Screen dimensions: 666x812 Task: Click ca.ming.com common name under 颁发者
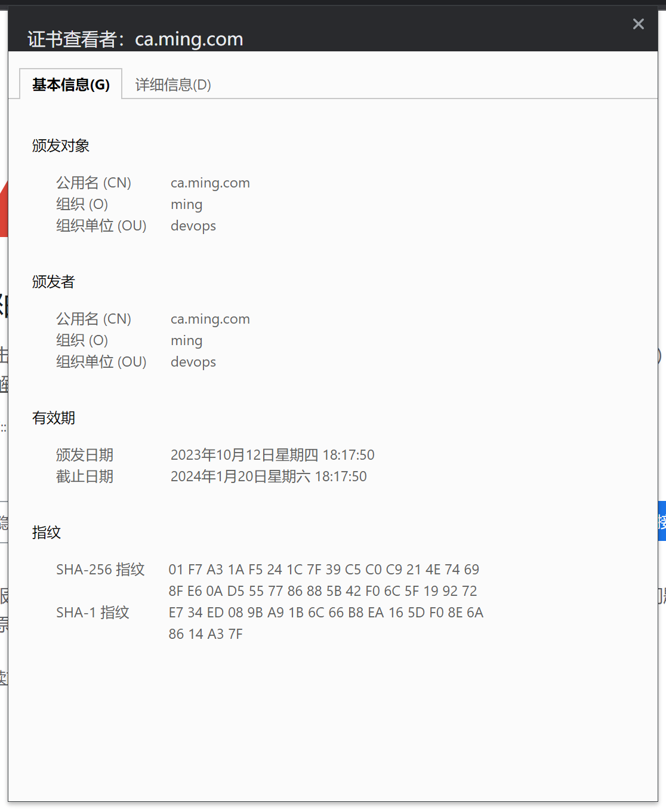coord(210,319)
